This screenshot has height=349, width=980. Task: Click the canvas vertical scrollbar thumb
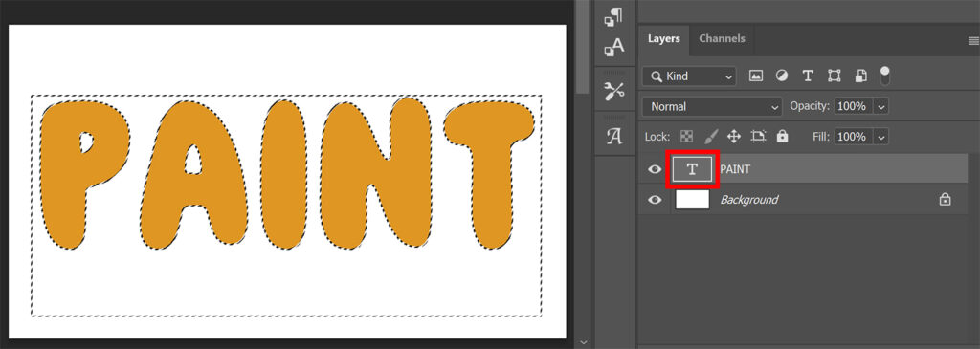[582, 47]
